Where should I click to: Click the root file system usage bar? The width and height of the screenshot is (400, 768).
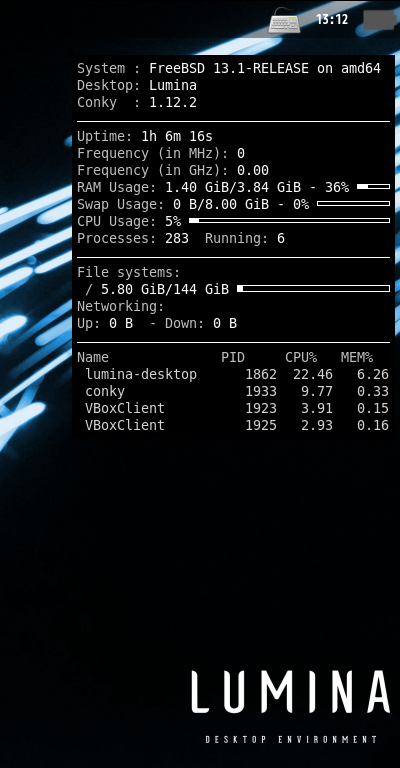313,288
